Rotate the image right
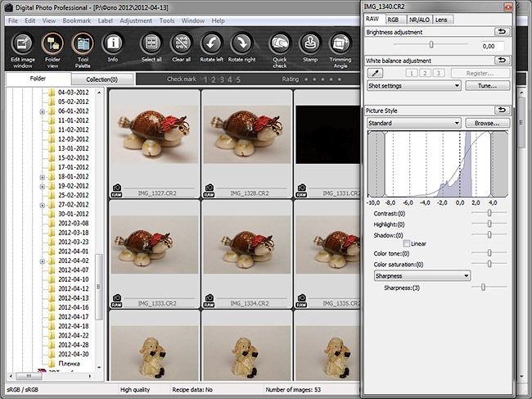 (x=241, y=48)
